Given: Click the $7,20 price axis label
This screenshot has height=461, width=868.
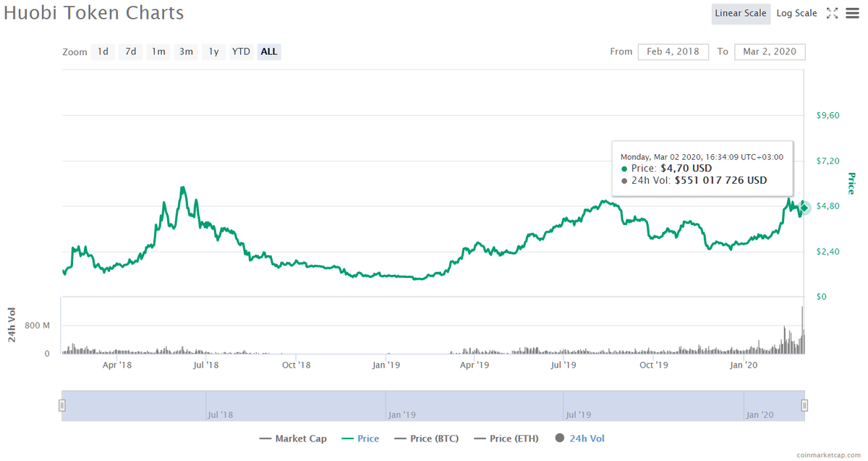Looking at the screenshot, I should pos(827,161).
